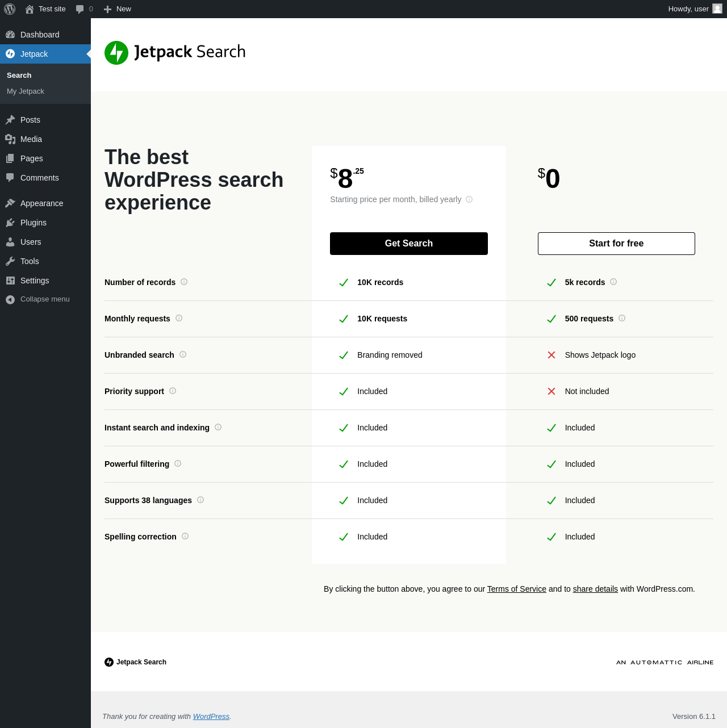Open the Plugins menu
This screenshot has width=727, height=728.
coord(45,223)
